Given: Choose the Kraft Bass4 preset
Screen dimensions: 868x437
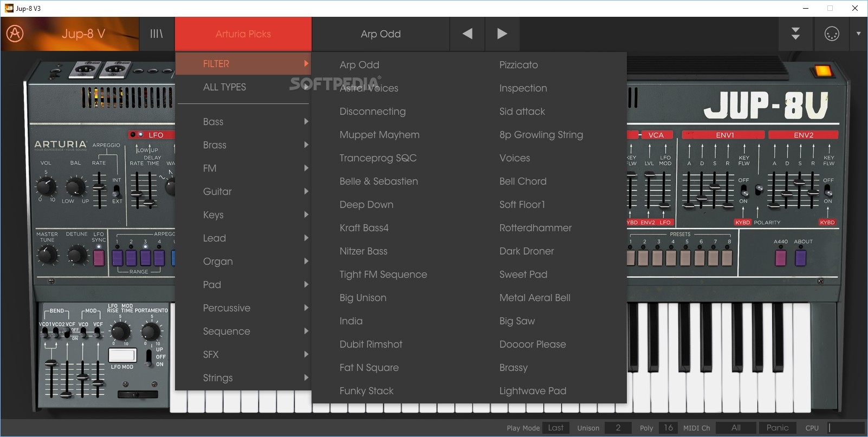Looking at the screenshot, I should [x=364, y=227].
